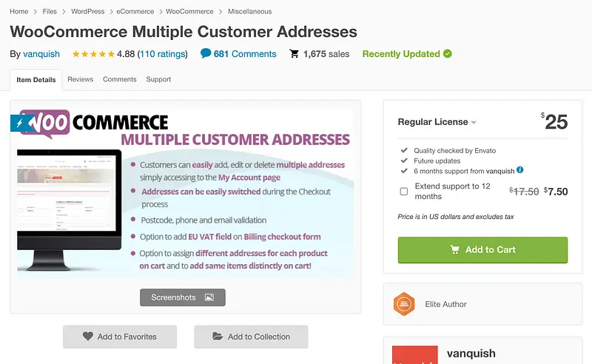
Task: Select the Support tab
Action: coord(158,79)
